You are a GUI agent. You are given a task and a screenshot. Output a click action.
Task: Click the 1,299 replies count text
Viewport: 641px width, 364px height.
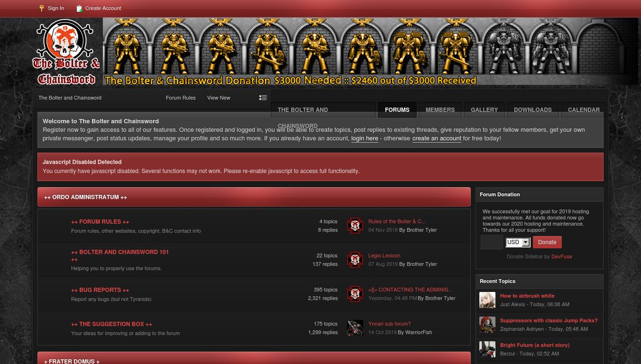point(323,332)
